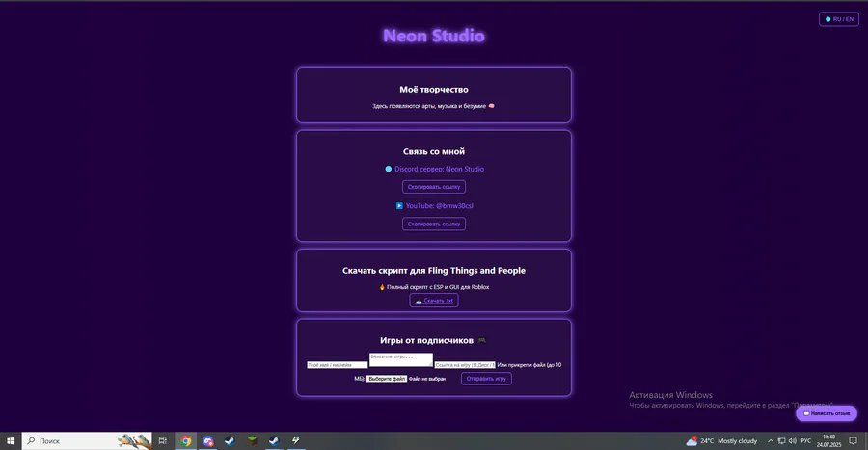The width and height of the screenshot is (868, 450).
Task: Toggle the RU / EN language switch
Action: pyautogui.click(x=839, y=19)
